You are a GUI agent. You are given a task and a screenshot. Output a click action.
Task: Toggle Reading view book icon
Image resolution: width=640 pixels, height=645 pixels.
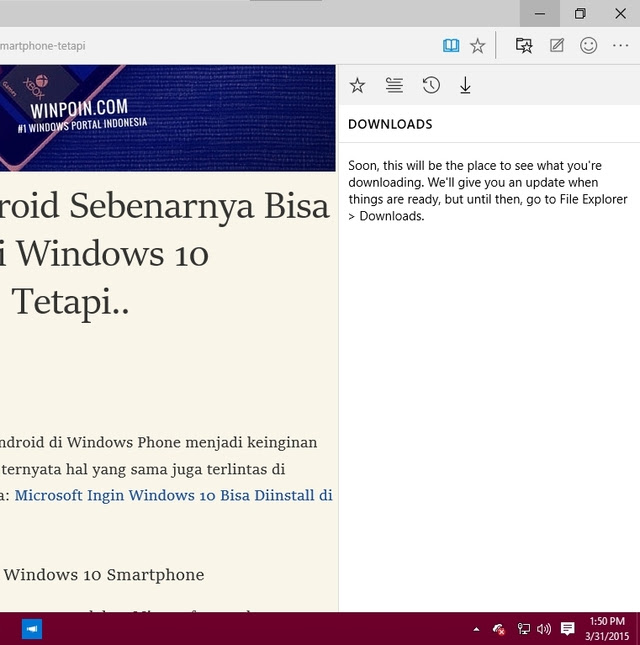click(x=451, y=45)
